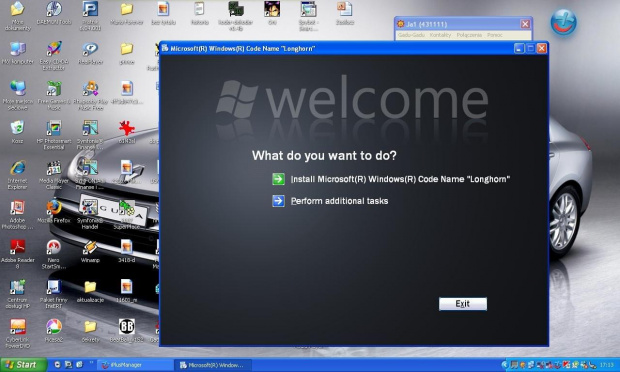620x372 pixels.
Task: Open the Kontakty menu in the Ja1 window
Action: [x=440, y=35]
